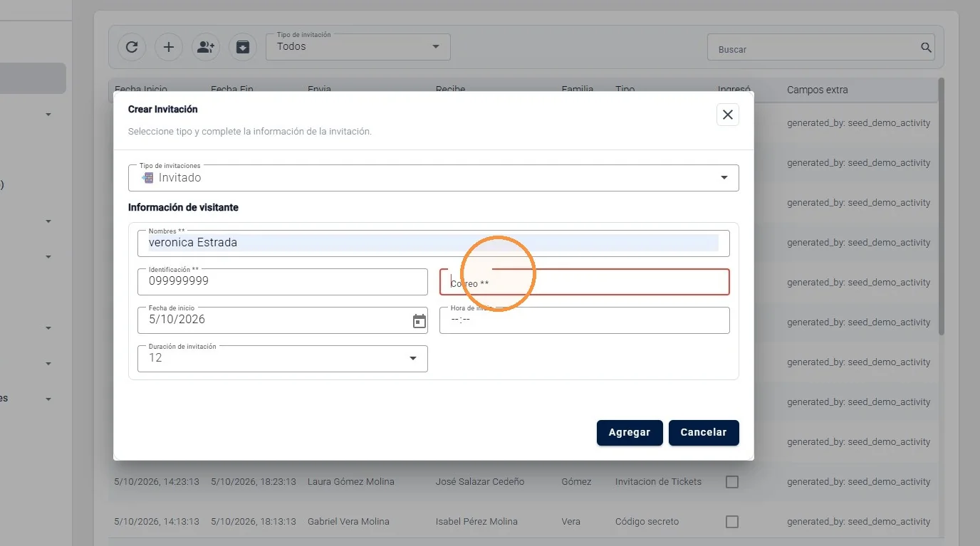
Task: Click the search magnifier icon
Action: pyautogui.click(x=926, y=48)
